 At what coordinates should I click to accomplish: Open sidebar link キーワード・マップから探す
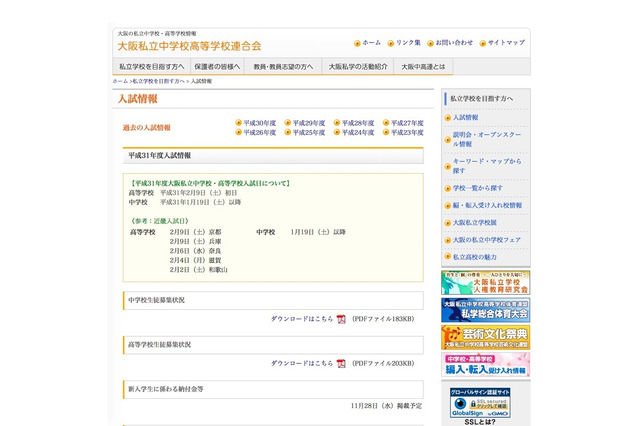pyautogui.click(x=487, y=166)
